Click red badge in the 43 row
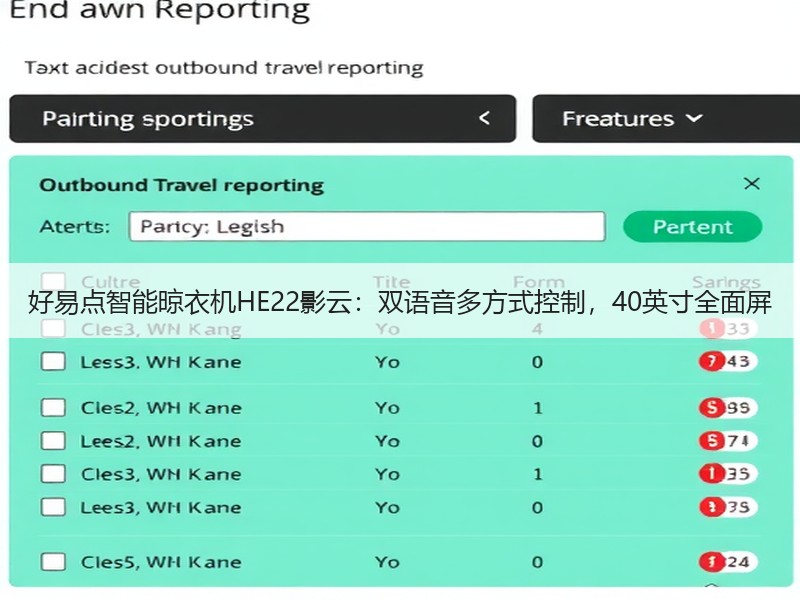 (x=712, y=362)
